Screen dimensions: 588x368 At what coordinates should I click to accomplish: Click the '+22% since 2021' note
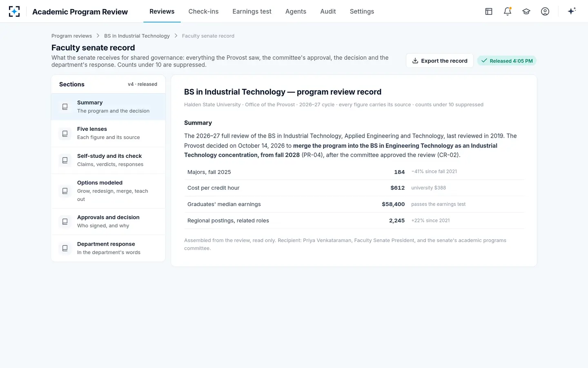(430, 220)
